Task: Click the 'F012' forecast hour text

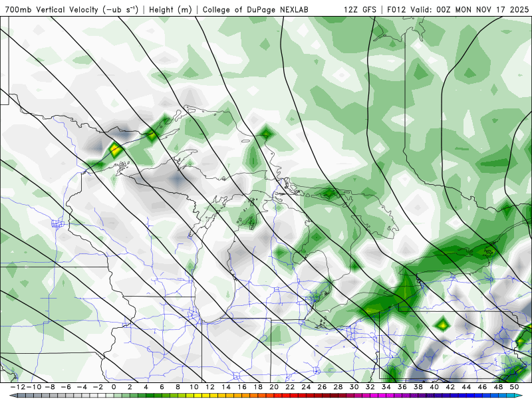Action: (x=396, y=9)
